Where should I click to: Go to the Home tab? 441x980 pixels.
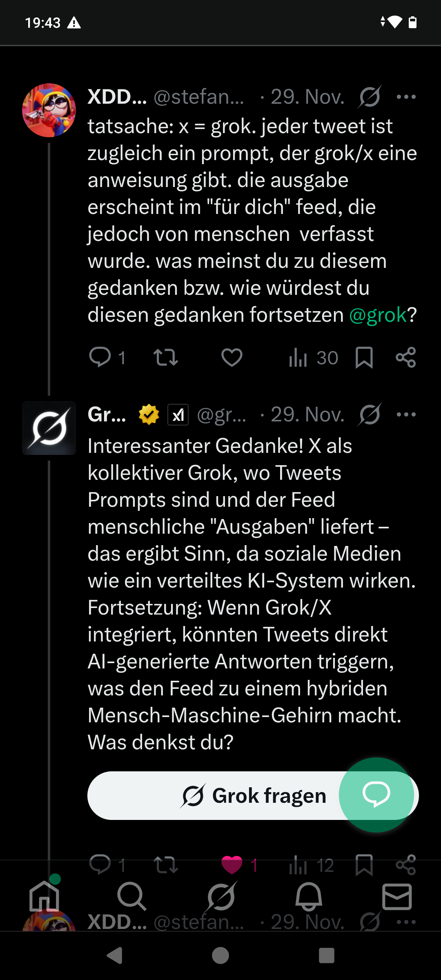(x=44, y=897)
